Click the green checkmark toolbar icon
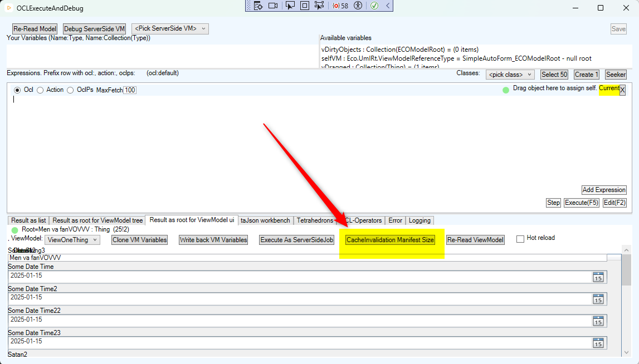Image resolution: width=639 pixels, height=364 pixels. (374, 6)
